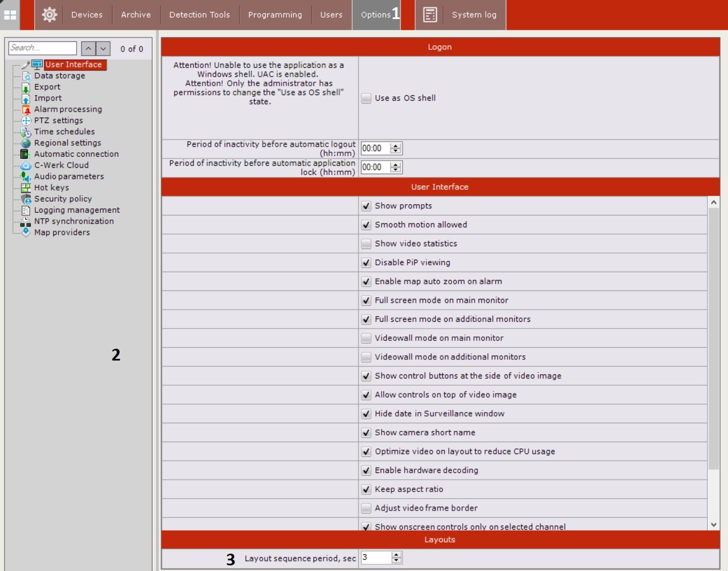Click scrollbar down arrow in User Interface list
Screen dimensions: 728x571
coord(713,525)
